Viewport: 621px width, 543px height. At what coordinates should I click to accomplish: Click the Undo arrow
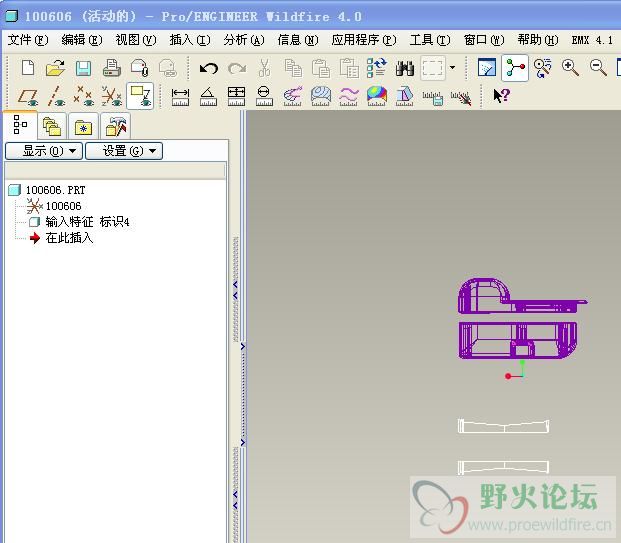coord(209,69)
